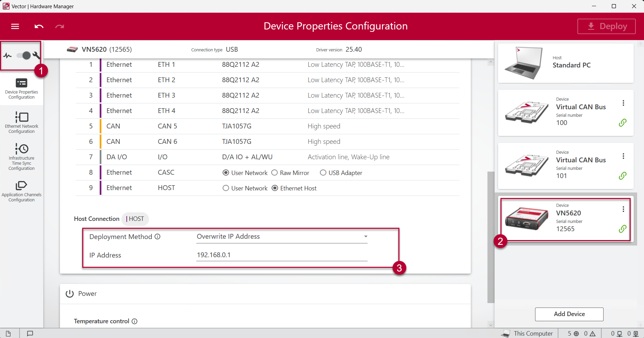Click the IP Address input field
Screen dimensions: 644x338
[282, 255]
